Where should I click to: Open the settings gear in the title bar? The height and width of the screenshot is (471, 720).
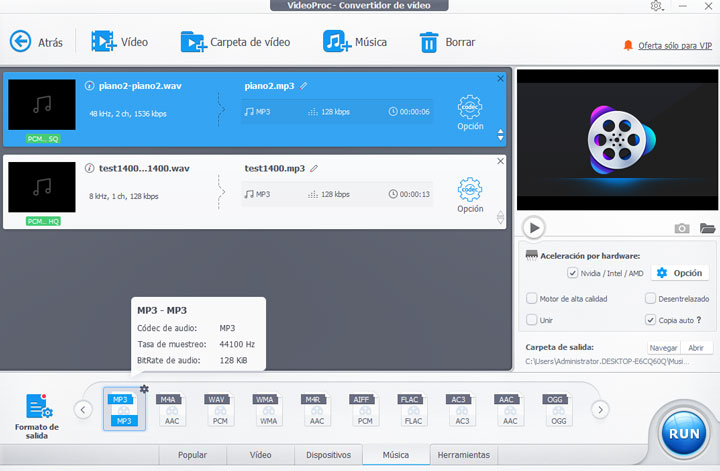pos(656,6)
